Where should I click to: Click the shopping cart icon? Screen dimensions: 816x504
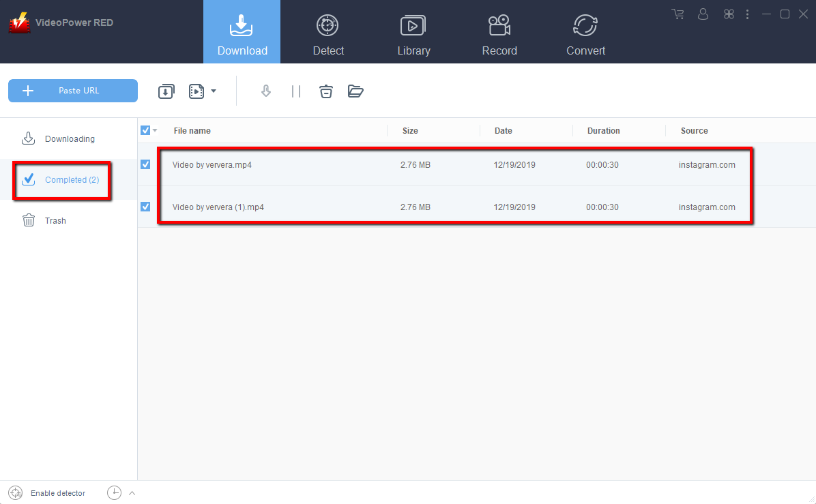677,14
